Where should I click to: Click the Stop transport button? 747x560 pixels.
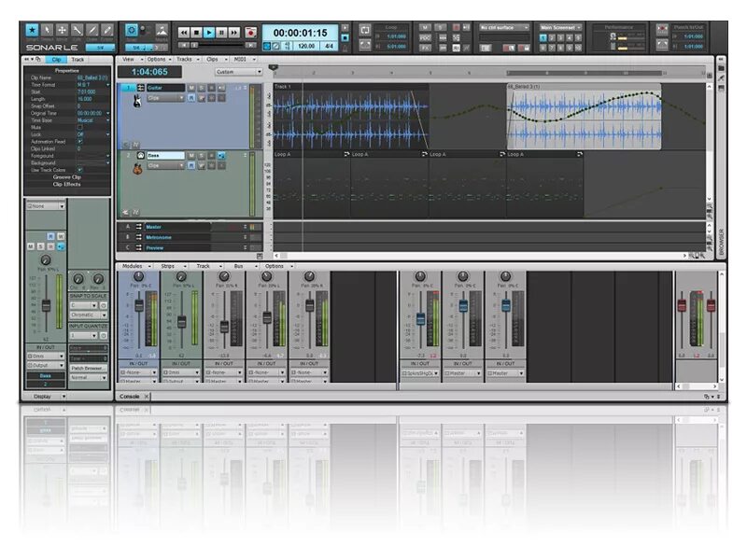coord(196,33)
